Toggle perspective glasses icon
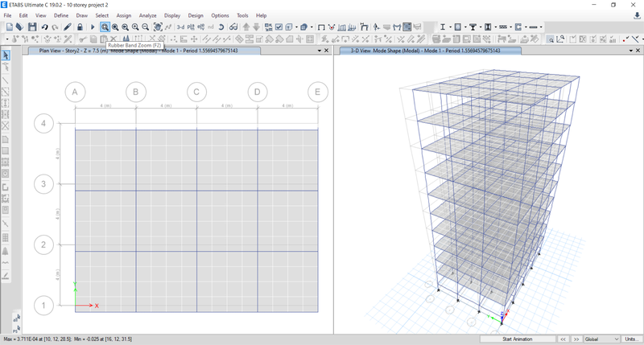 233,27
